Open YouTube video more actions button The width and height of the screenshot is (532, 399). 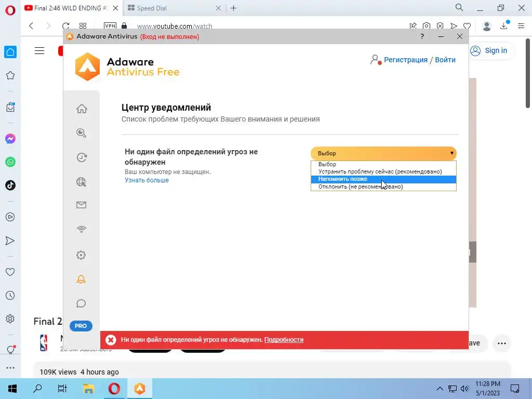502,343
